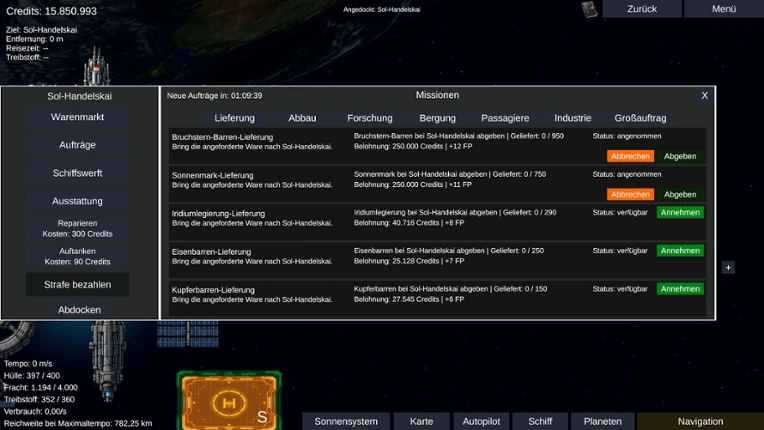Hand in goods for Sonnenmark-Lieferung
The width and height of the screenshot is (764, 430).
click(680, 194)
